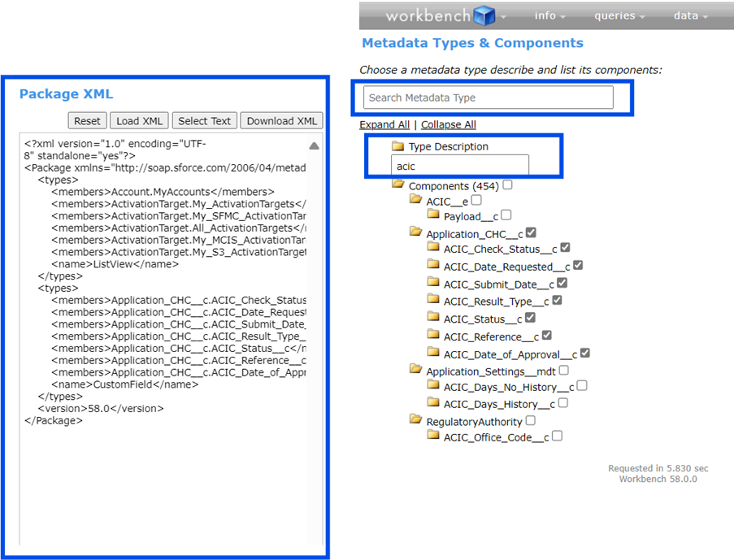The height and width of the screenshot is (560, 734).
Task: Click the Payload__c folder icon
Action: 433,215
